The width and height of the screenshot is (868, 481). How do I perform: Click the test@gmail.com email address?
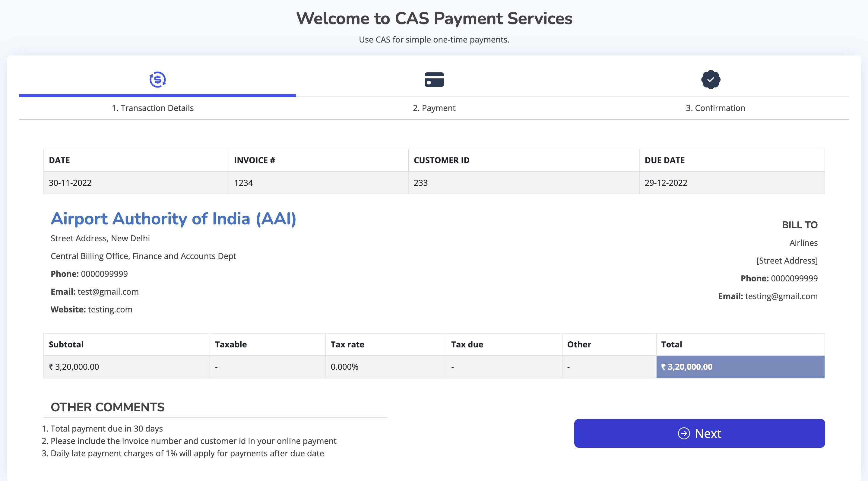[x=108, y=292]
